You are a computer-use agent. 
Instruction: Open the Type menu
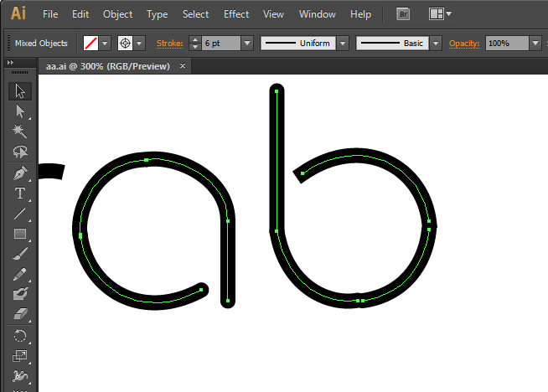(x=158, y=14)
